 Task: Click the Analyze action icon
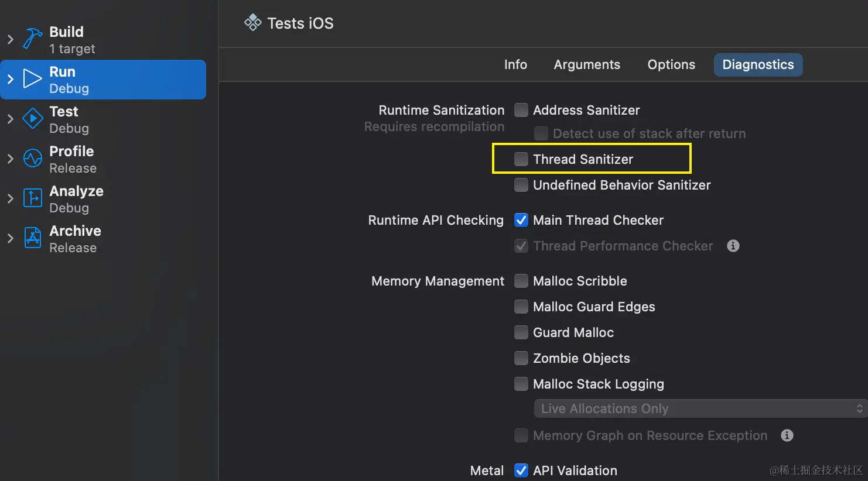[33, 198]
